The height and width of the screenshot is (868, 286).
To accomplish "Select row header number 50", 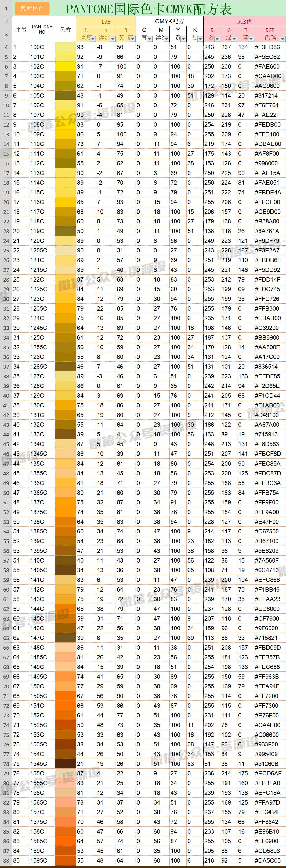I will (x=6, y=493).
